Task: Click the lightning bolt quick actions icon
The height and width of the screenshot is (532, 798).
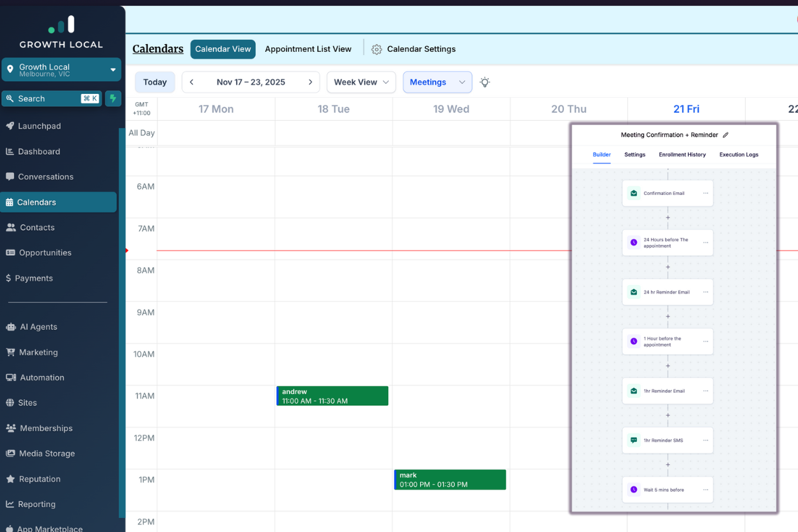Action: pos(113,98)
